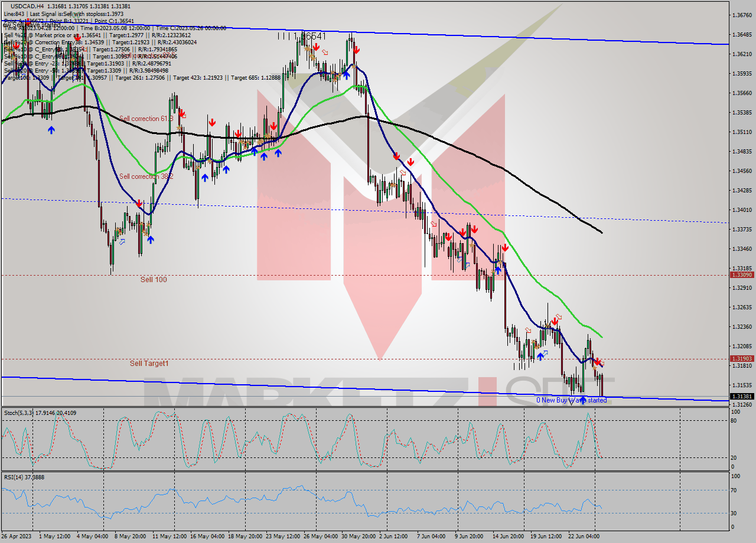Click the 'Target100: 1.3309' targets text line
This screenshot has height=543, width=756.
142,77
